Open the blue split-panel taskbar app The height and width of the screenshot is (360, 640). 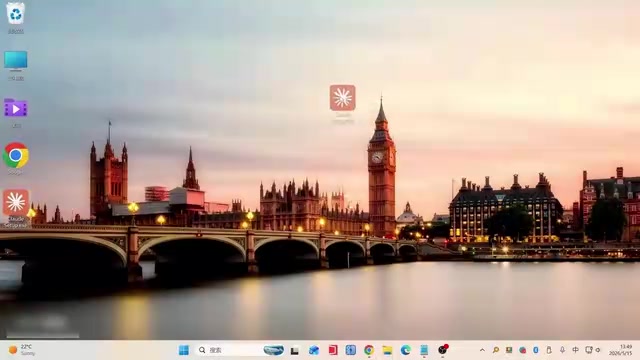(351, 350)
